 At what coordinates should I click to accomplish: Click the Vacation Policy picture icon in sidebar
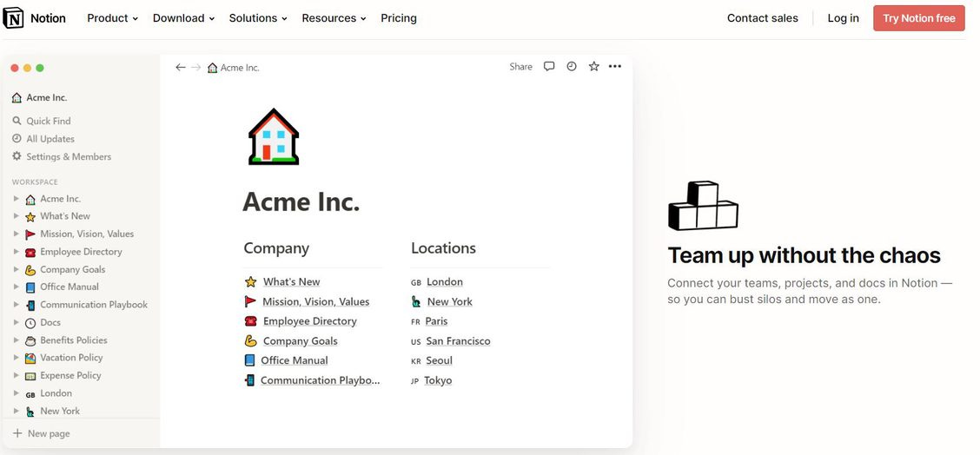[30, 358]
